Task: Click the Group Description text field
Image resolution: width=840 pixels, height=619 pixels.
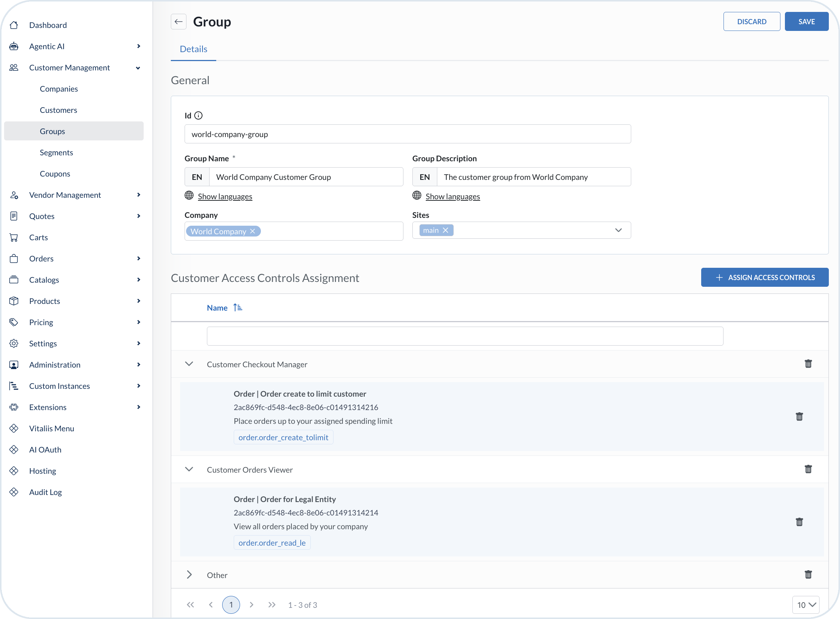Action: click(x=534, y=177)
